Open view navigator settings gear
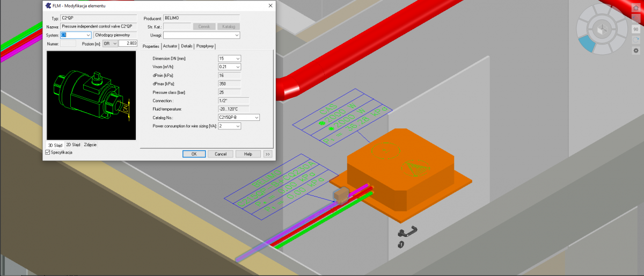Image resolution: width=644 pixels, height=276 pixels. 635,50
